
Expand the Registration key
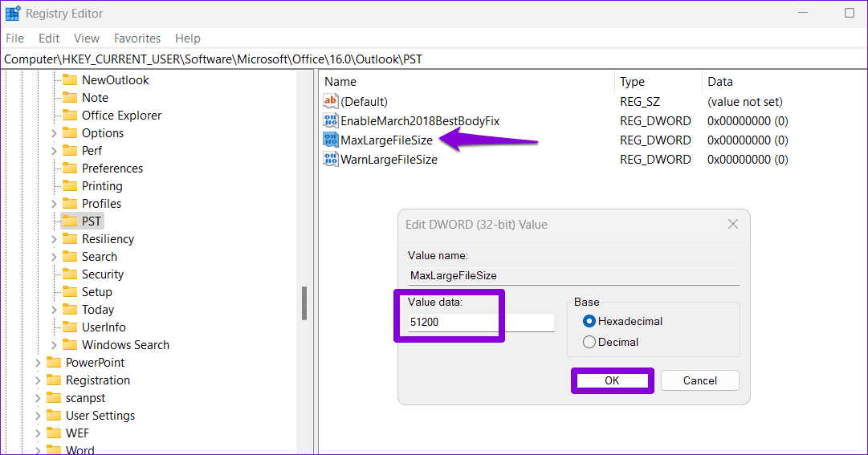pyautogui.click(x=38, y=381)
